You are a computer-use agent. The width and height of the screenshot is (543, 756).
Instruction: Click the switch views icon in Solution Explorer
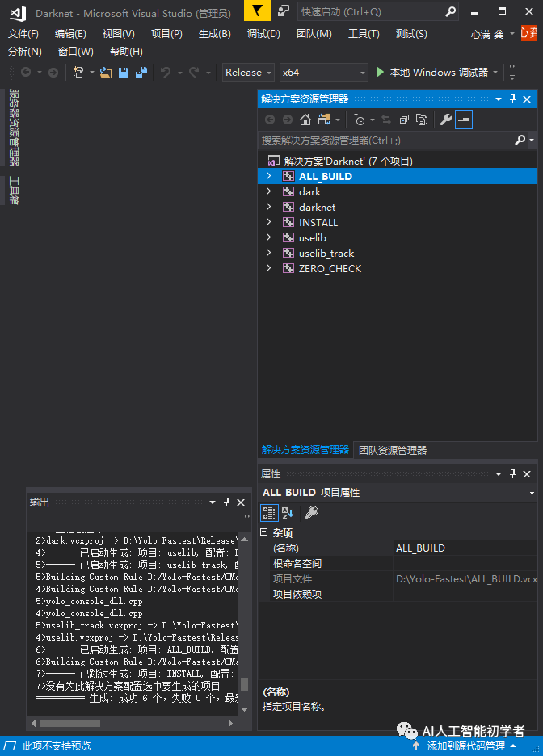324,120
